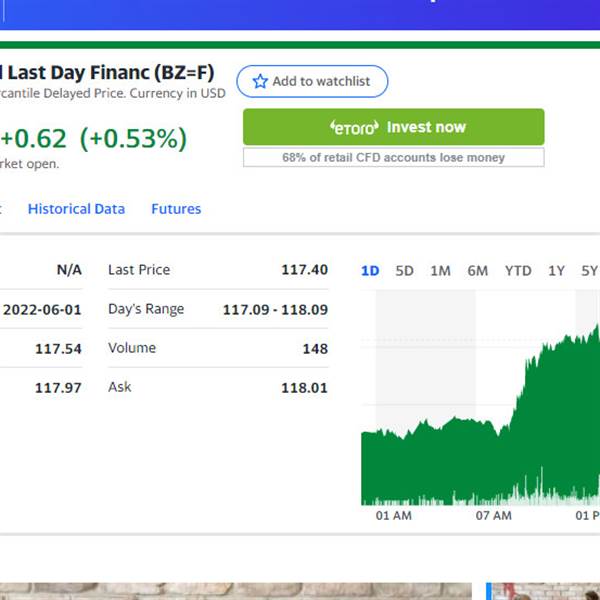This screenshot has height=600, width=600.
Task: Click the Ask label
Action: tap(119, 387)
